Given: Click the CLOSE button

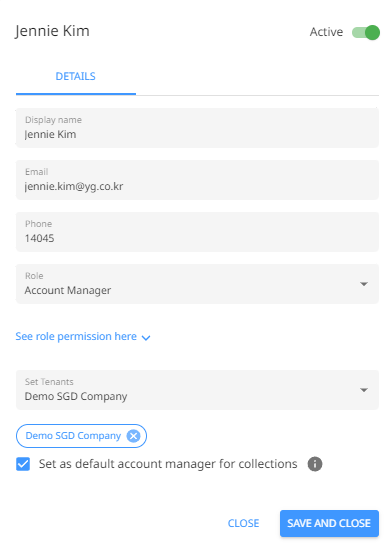Looking at the screenshot, I should [x=243, y=523].
